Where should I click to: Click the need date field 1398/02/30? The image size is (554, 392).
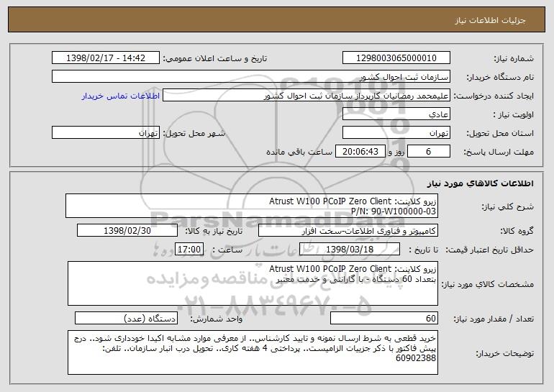click(x=127, y=231)
